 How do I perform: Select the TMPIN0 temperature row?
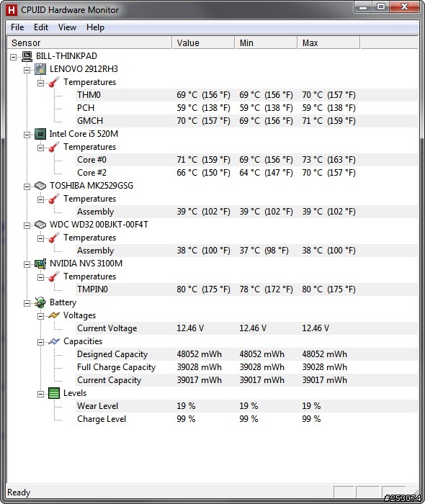pos(246,289)
